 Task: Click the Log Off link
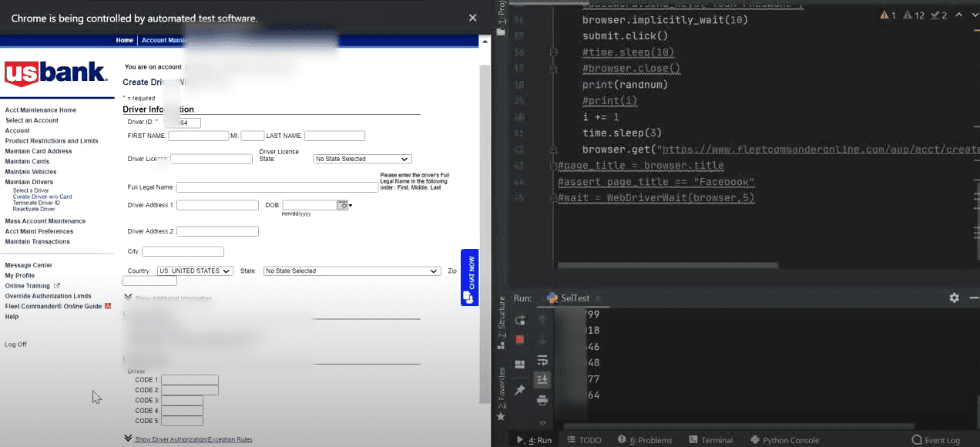pyautogui.click(x=15, y=344)
